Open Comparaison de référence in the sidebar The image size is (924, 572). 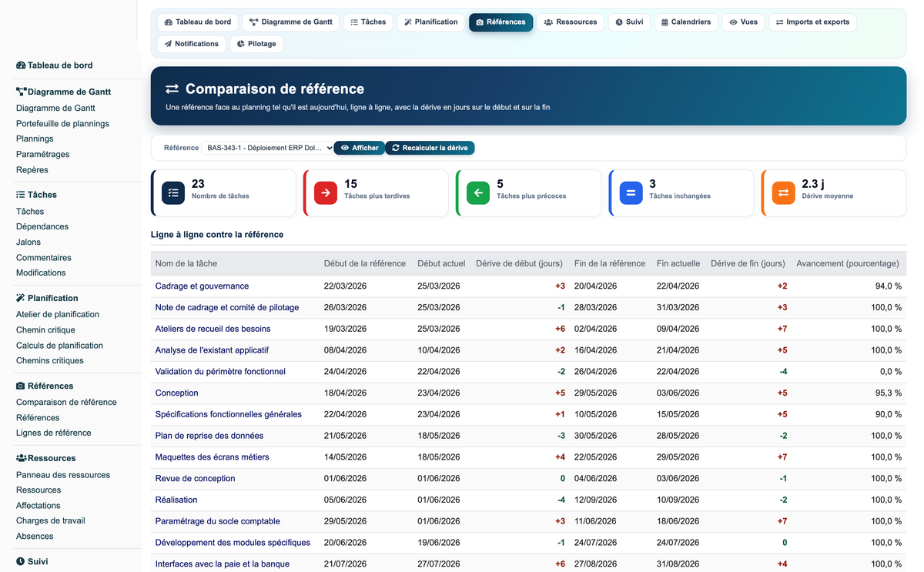click(x=66, y=402)
